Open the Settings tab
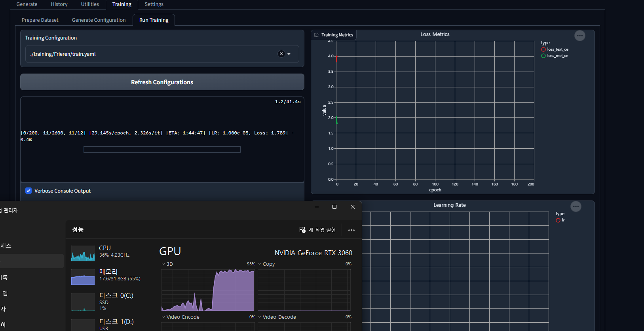The height and width of the screenshot is (331, 644). 154,4
